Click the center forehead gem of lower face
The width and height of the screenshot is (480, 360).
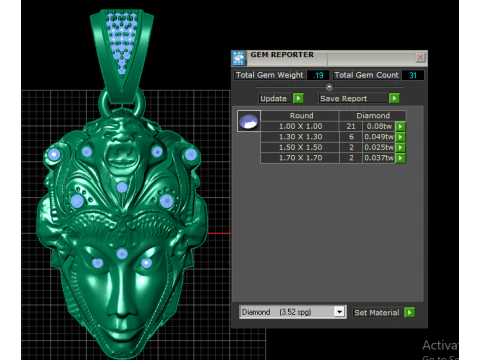coord(122,254)
